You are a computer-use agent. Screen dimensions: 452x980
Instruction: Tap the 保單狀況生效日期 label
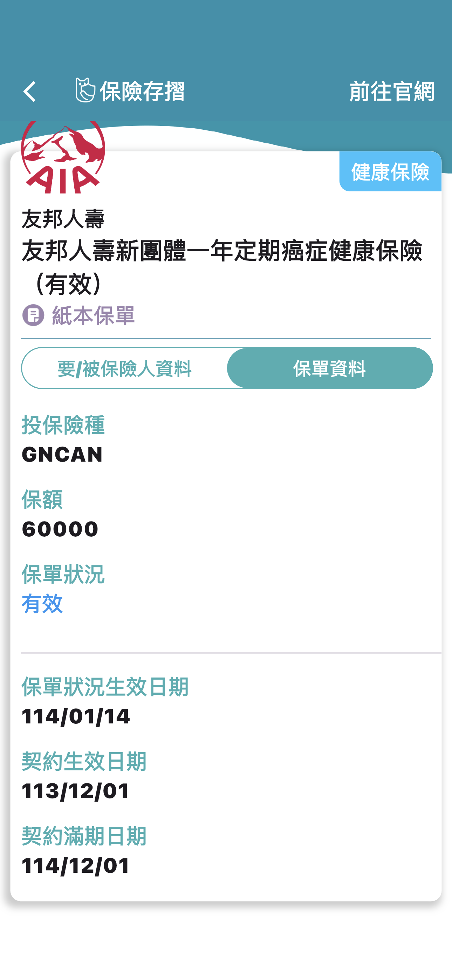click(105, 687)
